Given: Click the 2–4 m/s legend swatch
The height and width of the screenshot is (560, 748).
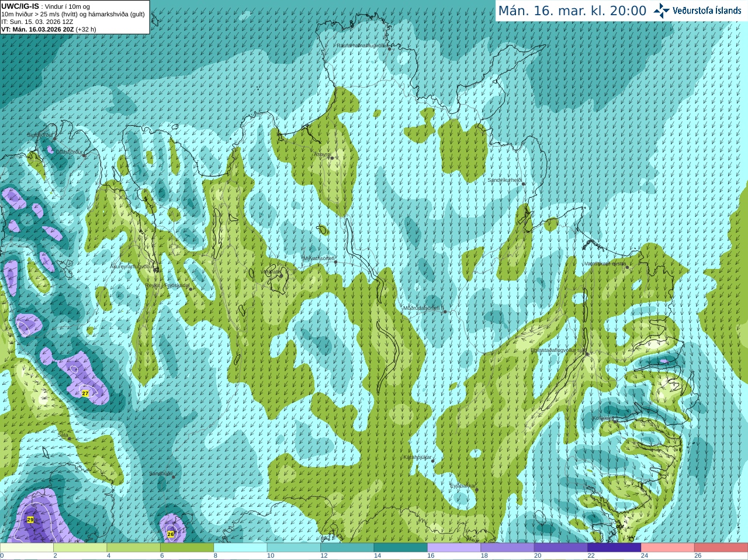Looking at the screenshot, I should 80,548.
